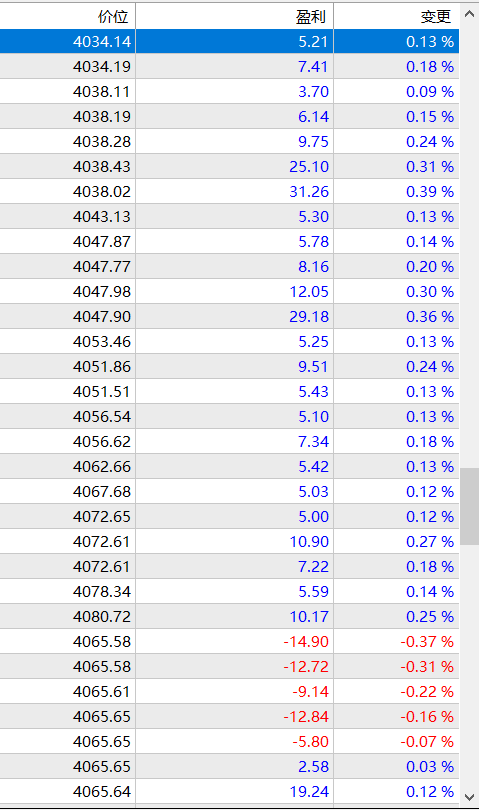Click price cell 4038.19
Screen dimensions: 479x810
tap(102, 117)
